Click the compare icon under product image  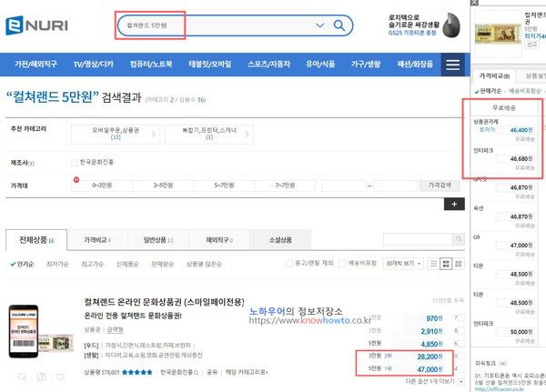pyautogui.click(x=41, y=377)
